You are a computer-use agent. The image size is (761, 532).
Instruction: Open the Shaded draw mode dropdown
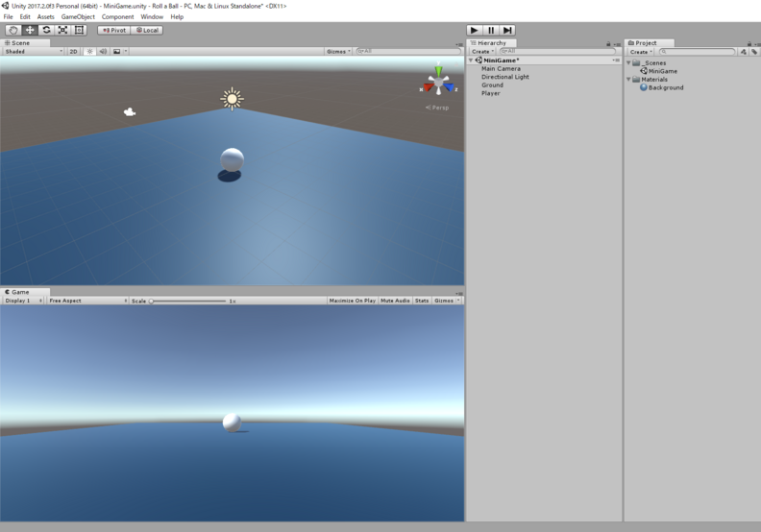tap(34, 52)
